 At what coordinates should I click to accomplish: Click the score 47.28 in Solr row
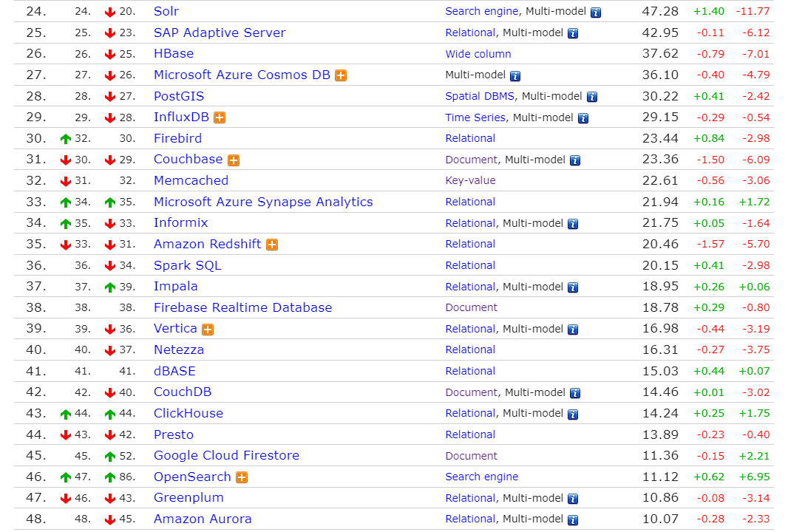pyautogui.click(x=660, y=11)
